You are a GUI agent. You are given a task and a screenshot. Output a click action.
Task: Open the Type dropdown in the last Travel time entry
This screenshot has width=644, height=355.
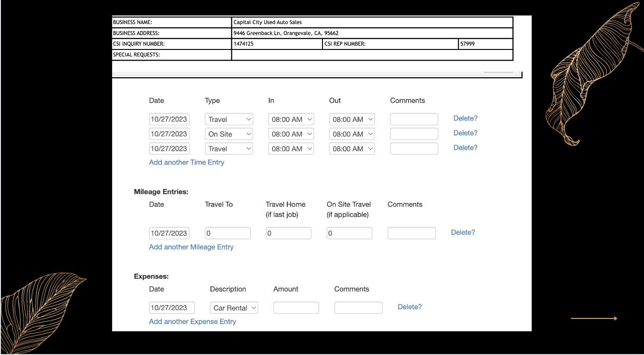point(229,149)
